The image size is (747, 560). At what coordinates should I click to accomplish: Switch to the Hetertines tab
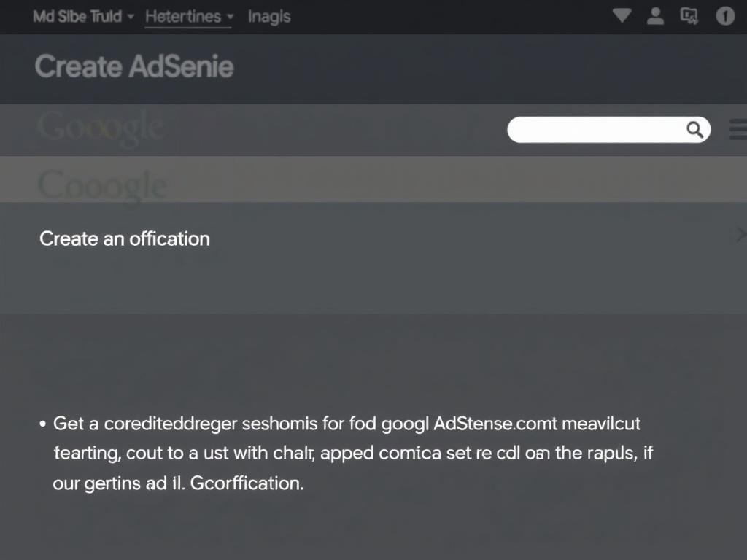coord(182,16)
